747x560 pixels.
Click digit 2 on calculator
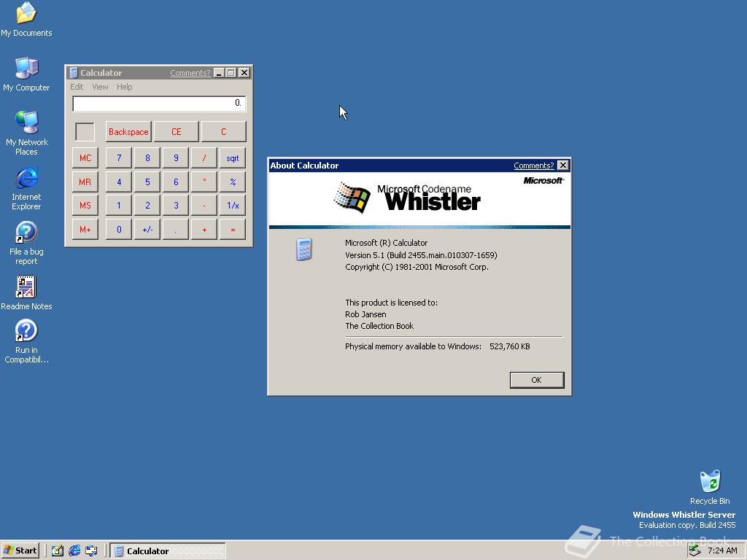click(147, 205)
